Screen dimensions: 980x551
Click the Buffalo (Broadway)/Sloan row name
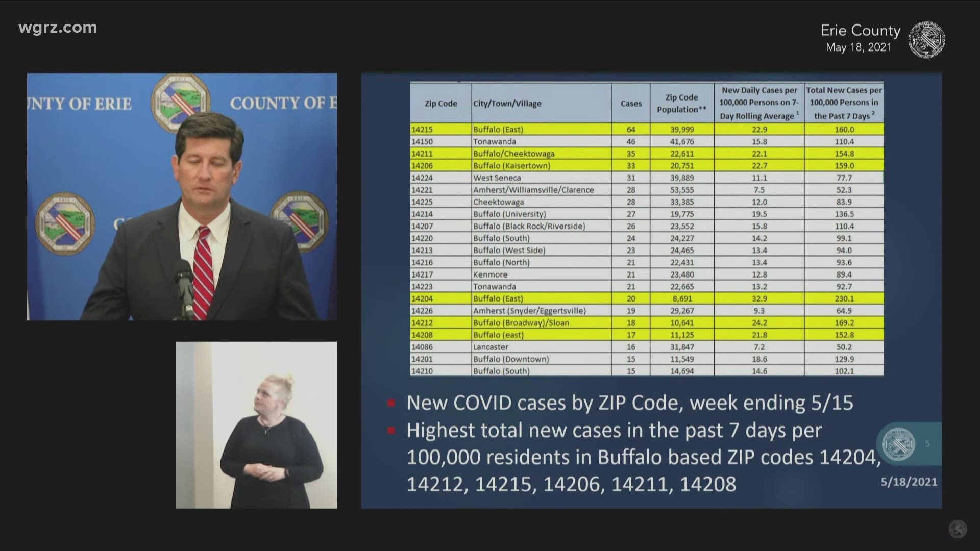521,323
